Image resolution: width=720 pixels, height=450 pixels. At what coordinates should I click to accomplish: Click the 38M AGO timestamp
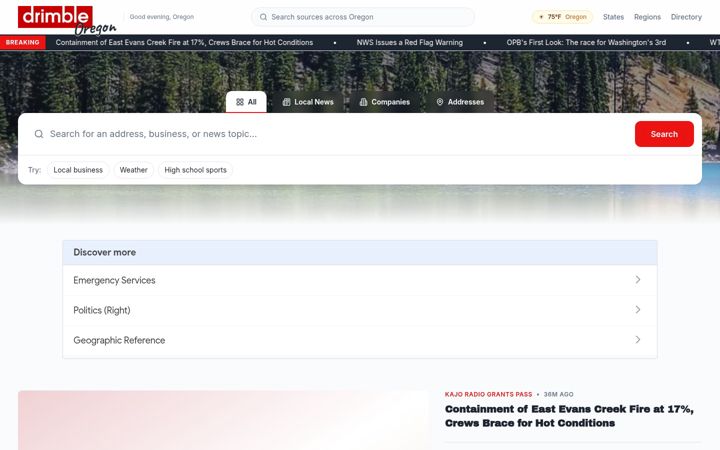pyautogui.click(x=558, y=394)
